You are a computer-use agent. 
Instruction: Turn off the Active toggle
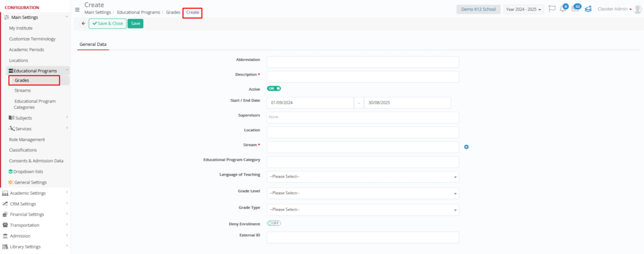click(x=274, y=89)
